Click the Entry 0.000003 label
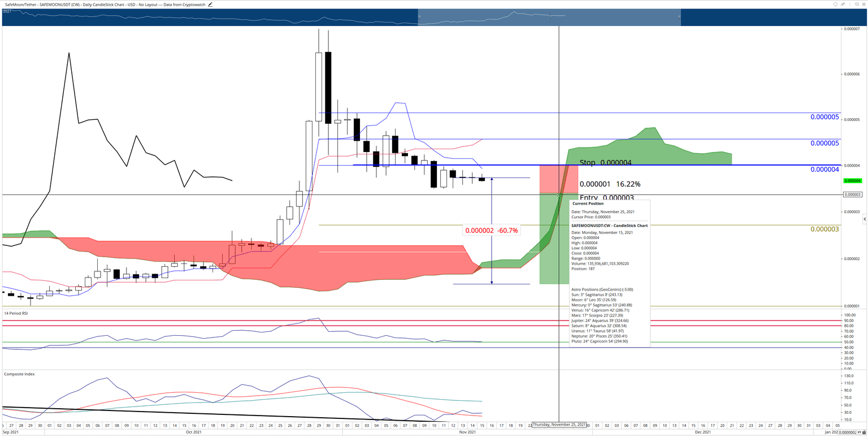Screen dimensions: 868x437 click(x=607, y=198)
